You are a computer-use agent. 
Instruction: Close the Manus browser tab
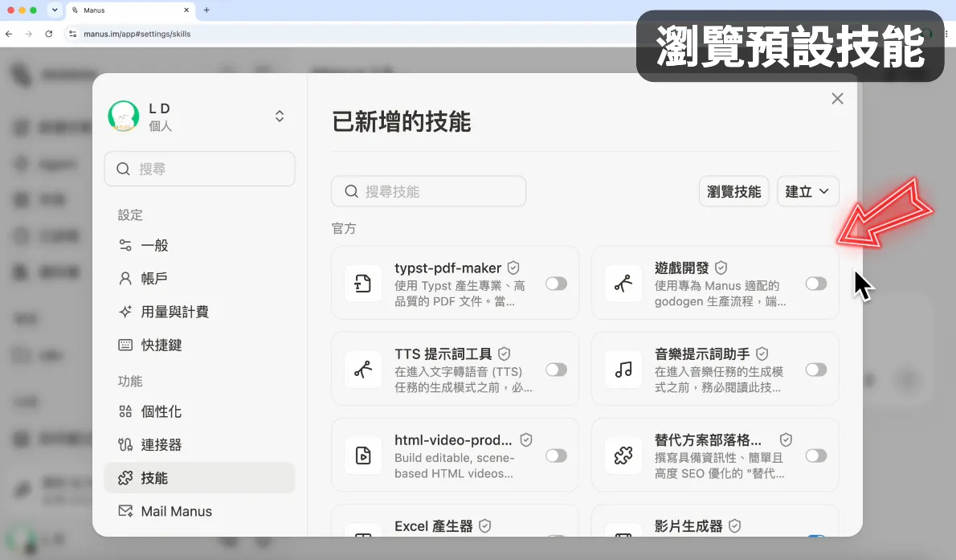pos(186,10)
